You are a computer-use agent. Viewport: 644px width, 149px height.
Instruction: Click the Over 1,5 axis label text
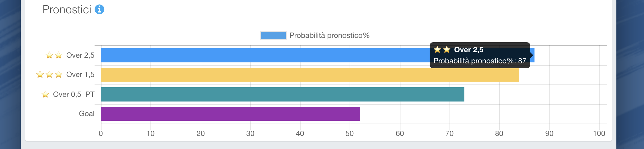[80, 74]
